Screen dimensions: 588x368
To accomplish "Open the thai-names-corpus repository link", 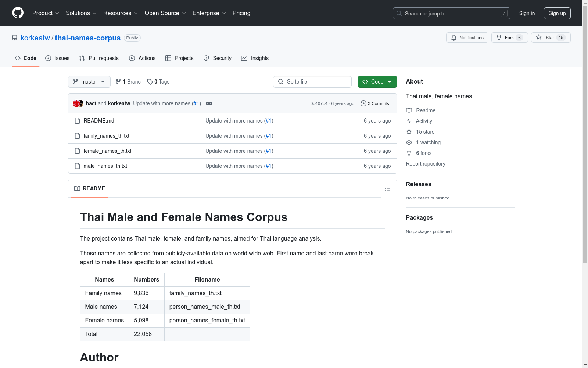I will pos(88,38).
